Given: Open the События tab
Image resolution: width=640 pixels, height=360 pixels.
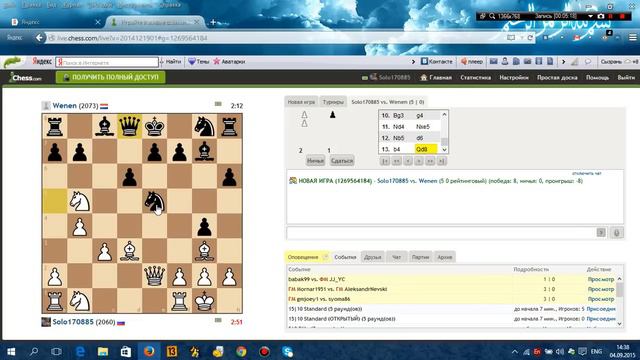Looking at the screenshot, I should click(345, 257).
